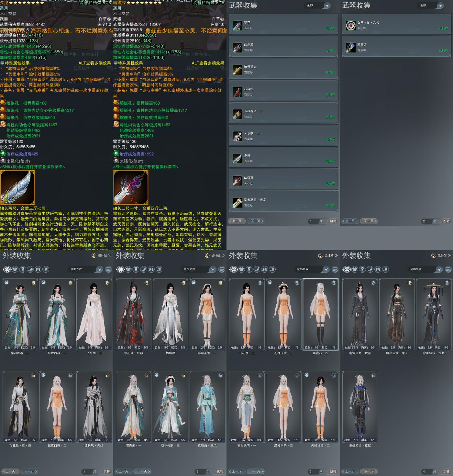Expand 设计站 on outfit page 4
Image resolution: width=453 pixels, height=476 pixels.
pos(441,255)
